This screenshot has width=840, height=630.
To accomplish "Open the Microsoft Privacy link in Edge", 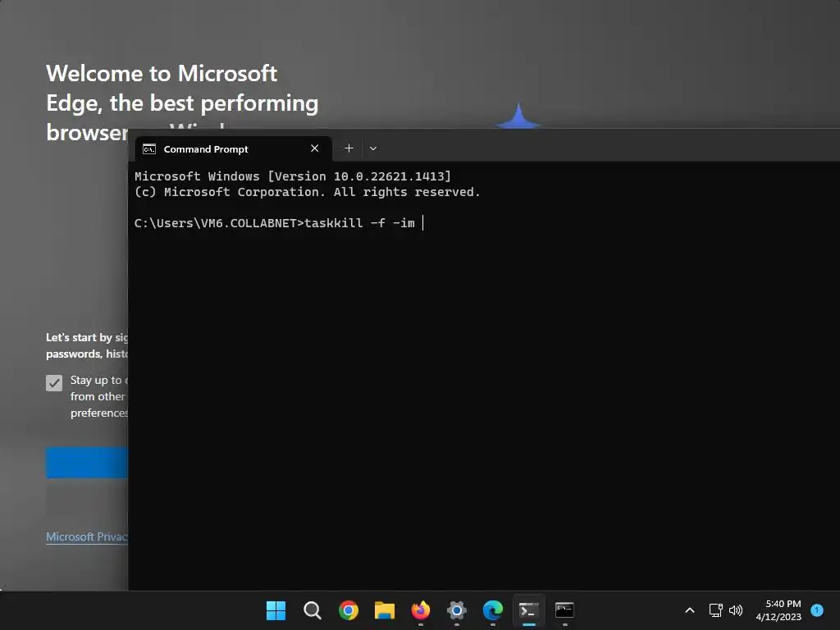I will pyautogui.click(x=87, y=536).
